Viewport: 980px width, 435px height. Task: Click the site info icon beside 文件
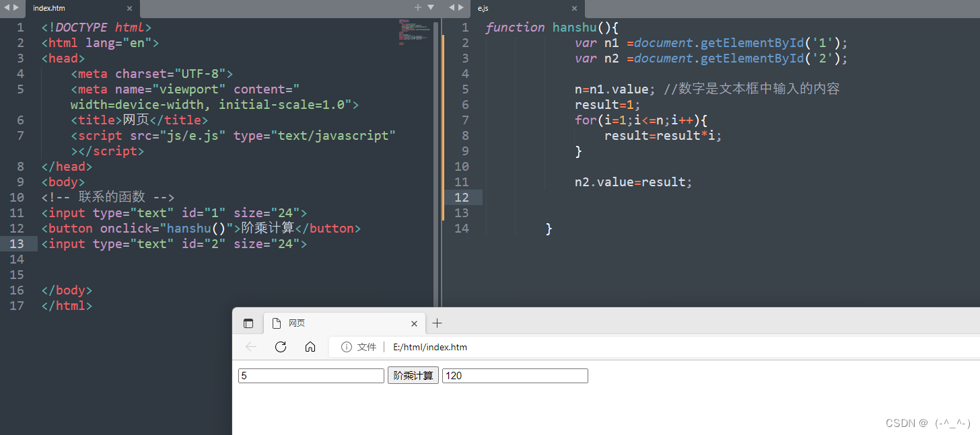coord(347,347)
